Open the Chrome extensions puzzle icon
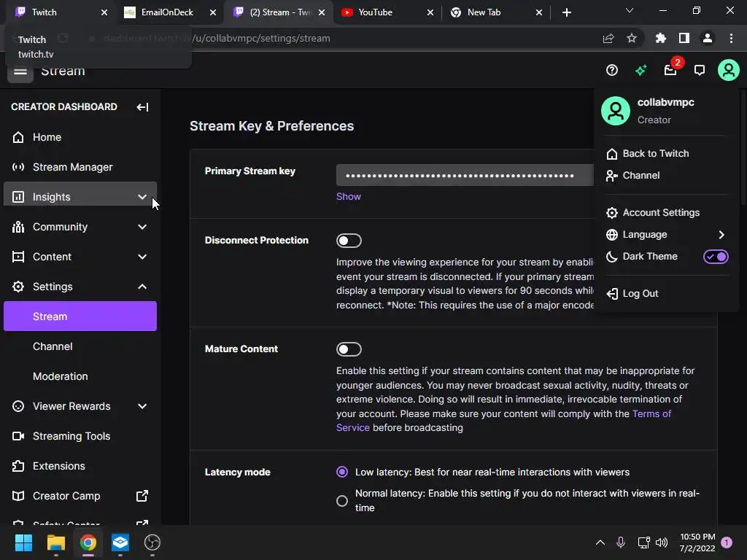The image size is (747, 560). point(661,38)
